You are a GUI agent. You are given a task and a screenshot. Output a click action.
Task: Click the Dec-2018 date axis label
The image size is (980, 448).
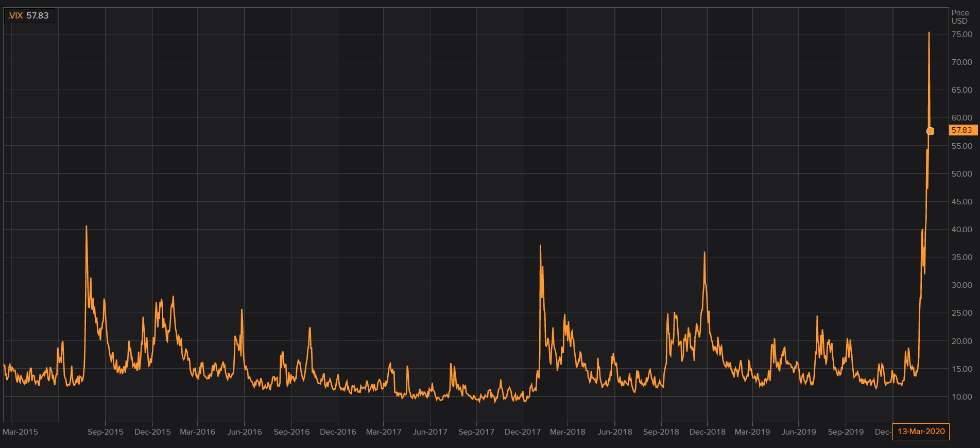708,432
